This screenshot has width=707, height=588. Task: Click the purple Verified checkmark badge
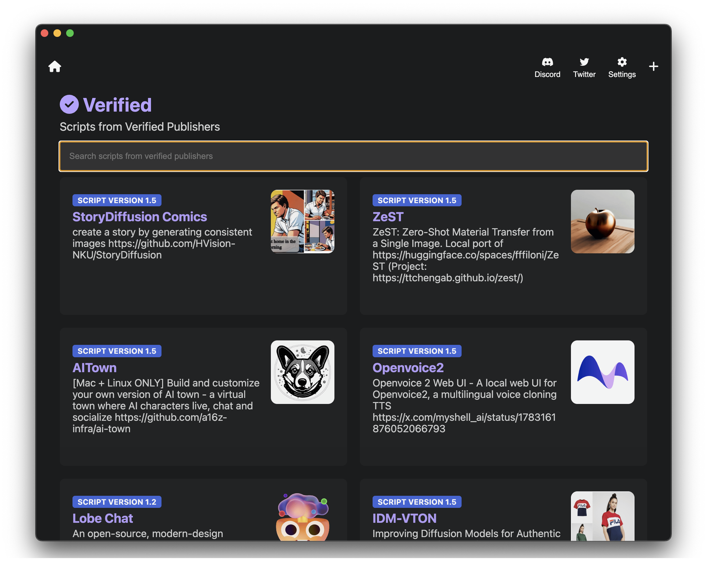(69, 105)
